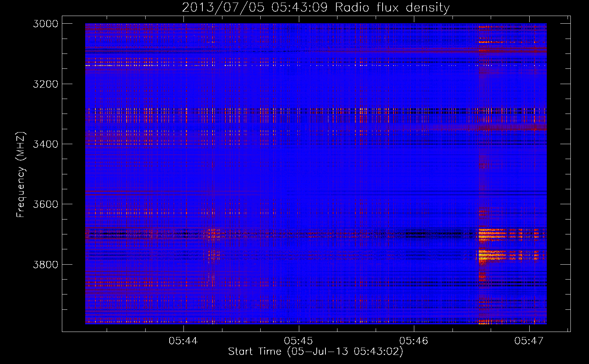Click the 05:45 time tick label

pos(299,341)
